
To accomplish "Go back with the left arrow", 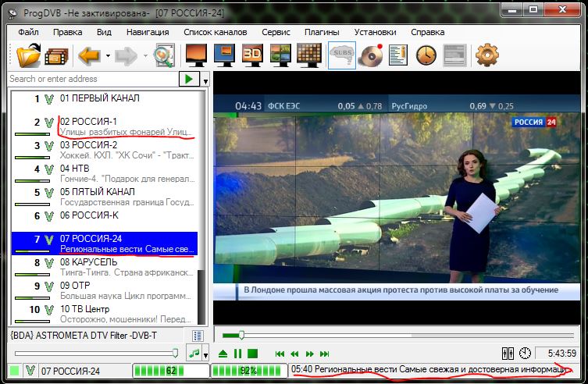I will click(88, 55).
